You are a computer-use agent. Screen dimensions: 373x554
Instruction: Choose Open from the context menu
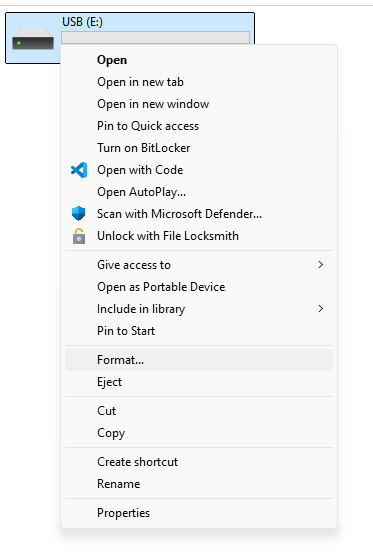(x=199, y=60)
